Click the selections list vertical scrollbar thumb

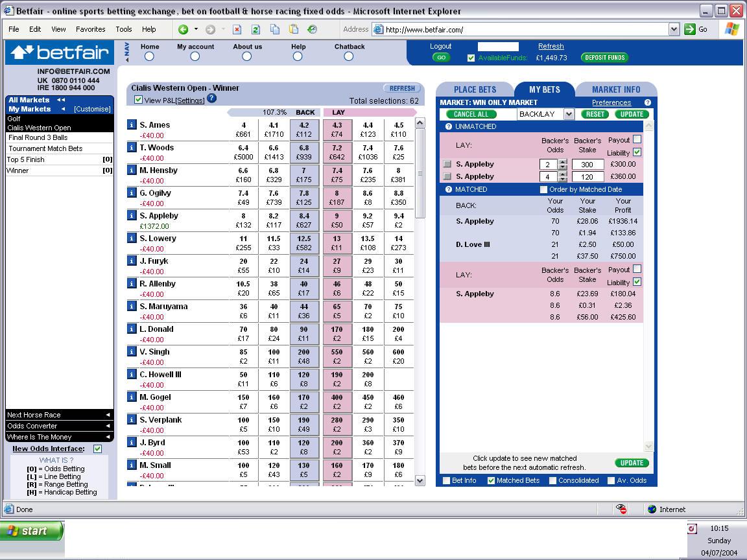tap(420, 173)
